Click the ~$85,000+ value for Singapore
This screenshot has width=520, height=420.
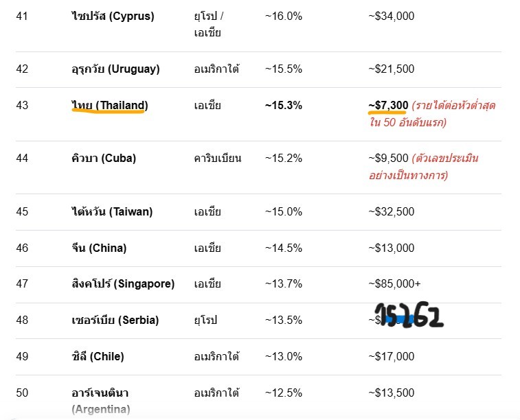tap(395, 283)
